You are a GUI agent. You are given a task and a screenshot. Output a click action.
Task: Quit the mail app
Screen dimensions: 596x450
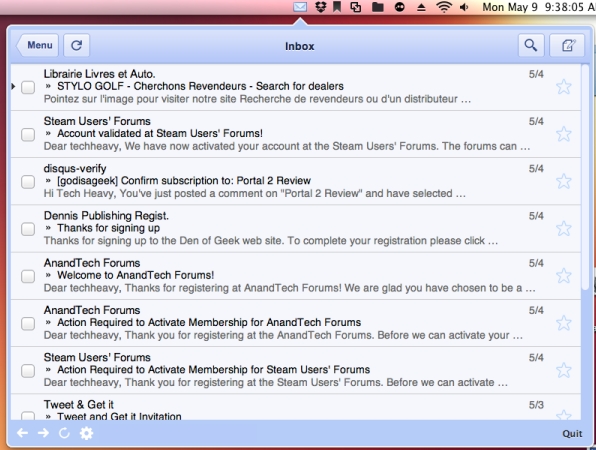tap(572, 434)
